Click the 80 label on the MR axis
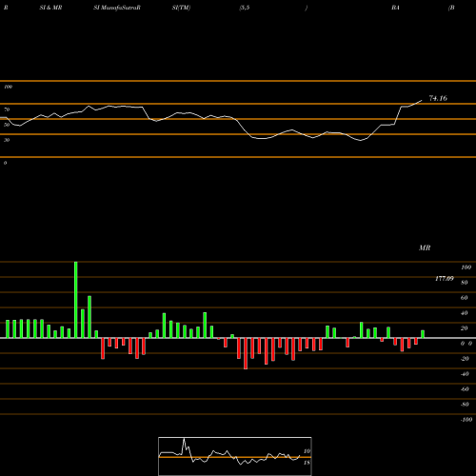 pos(465,283)
